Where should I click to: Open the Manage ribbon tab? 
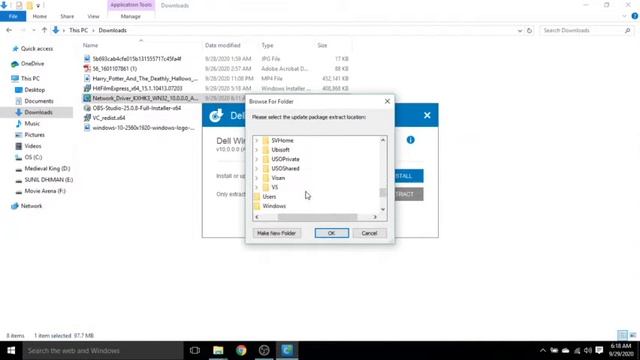(x=131, y=16)
